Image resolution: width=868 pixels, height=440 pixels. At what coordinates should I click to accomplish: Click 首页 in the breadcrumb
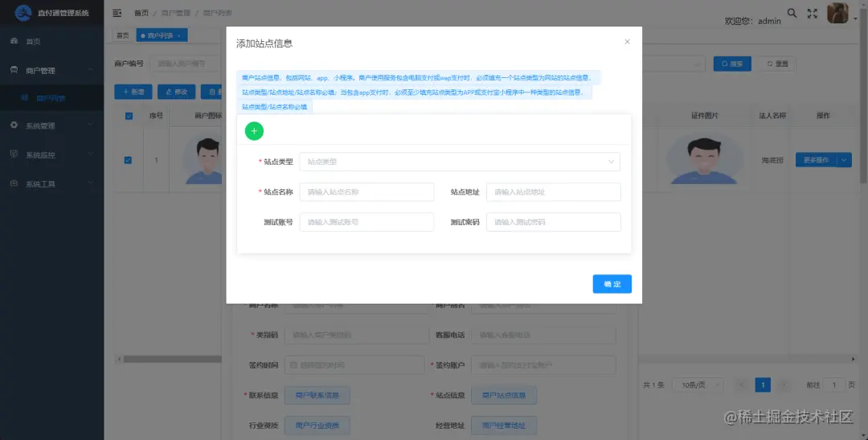[x=141, y=13]
